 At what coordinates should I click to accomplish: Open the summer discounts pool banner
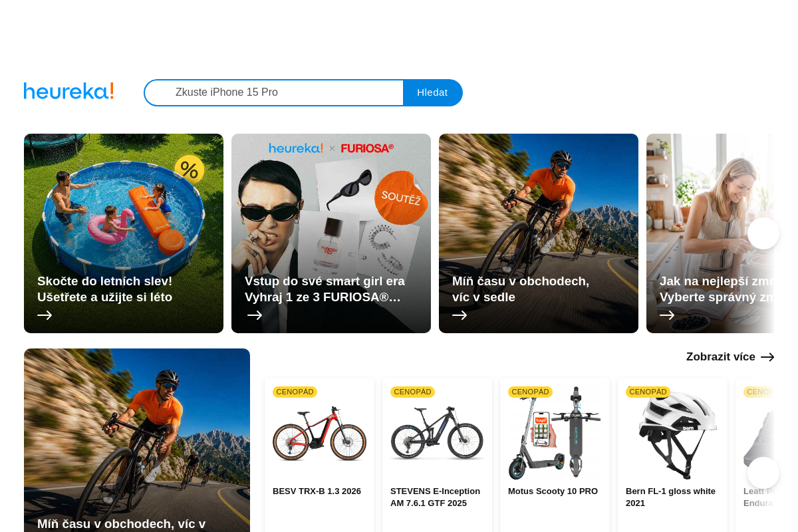[124, 233]
